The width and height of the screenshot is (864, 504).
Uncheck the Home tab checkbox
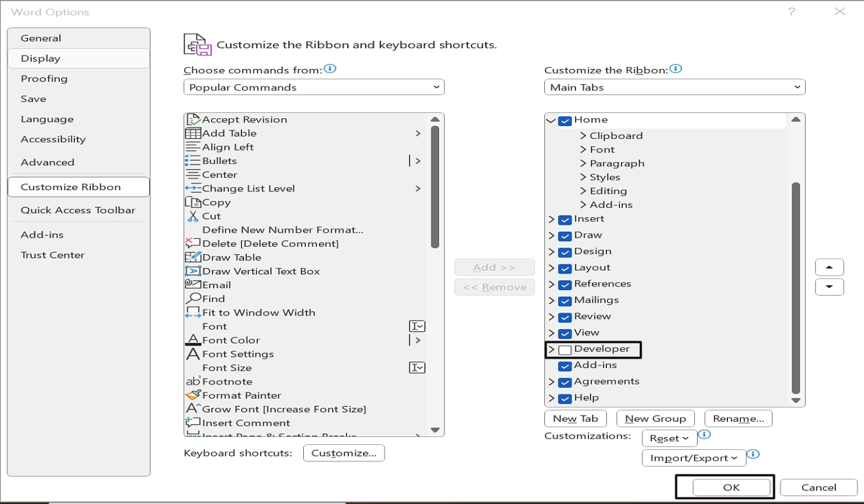(x=565, y=121)
